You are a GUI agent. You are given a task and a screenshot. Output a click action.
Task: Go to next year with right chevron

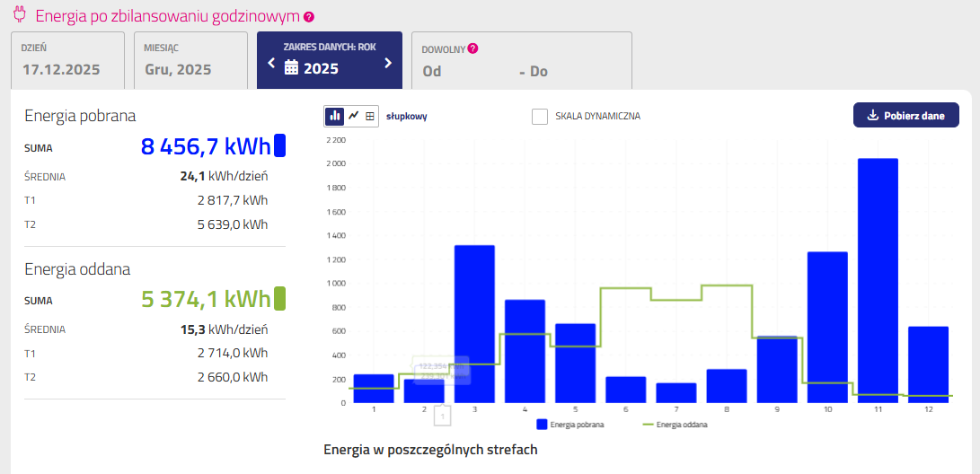click(x=388, y=63)
